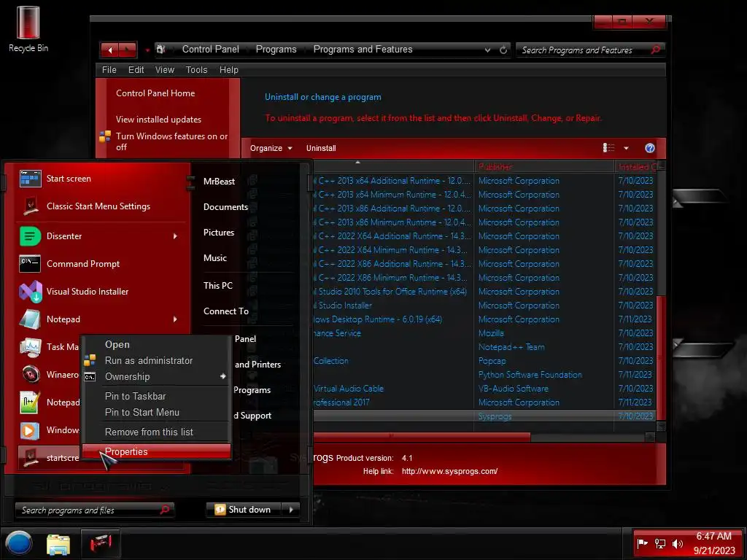This screenshot has width=747, height=560.
Task: Click the Start menu search magnifier icon
Action: [164, 510]
